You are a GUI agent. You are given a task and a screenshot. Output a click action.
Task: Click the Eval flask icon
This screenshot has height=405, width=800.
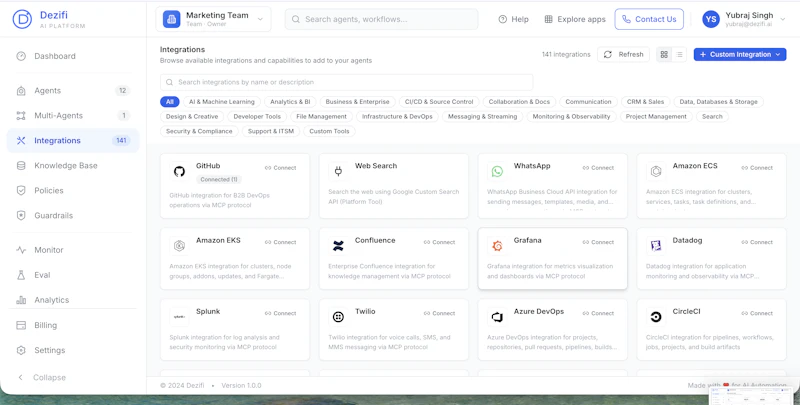coord(21,275)
